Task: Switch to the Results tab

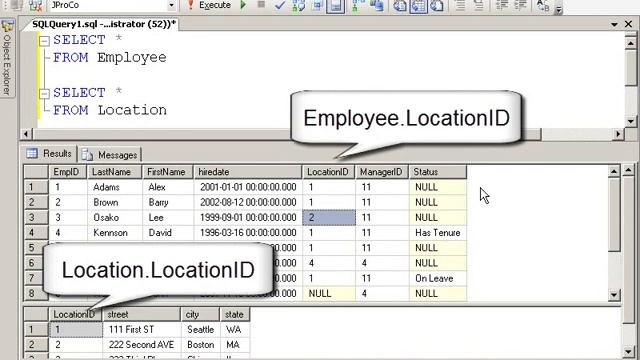Action: tap(49, 154)
